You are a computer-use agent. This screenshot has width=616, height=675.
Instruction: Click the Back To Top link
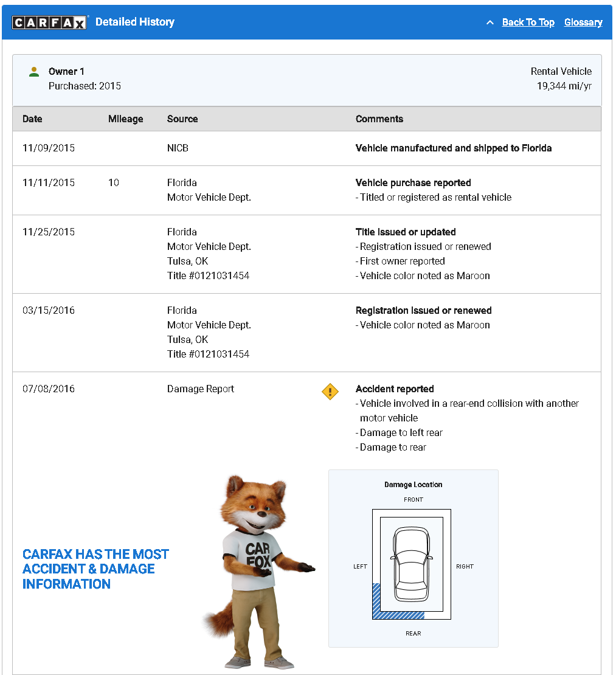click(x=528, y=22)
